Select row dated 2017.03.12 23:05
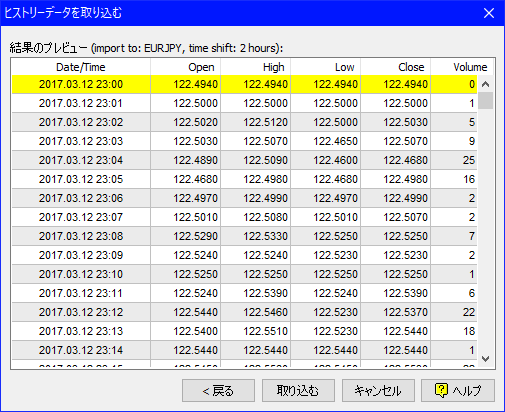 point(244,179)
